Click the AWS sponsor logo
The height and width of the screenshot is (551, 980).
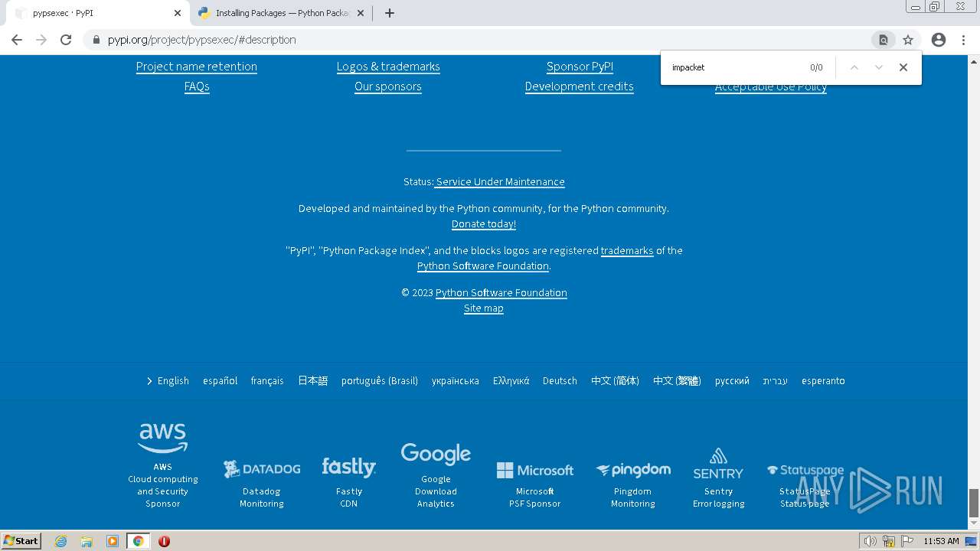[163, 439]
